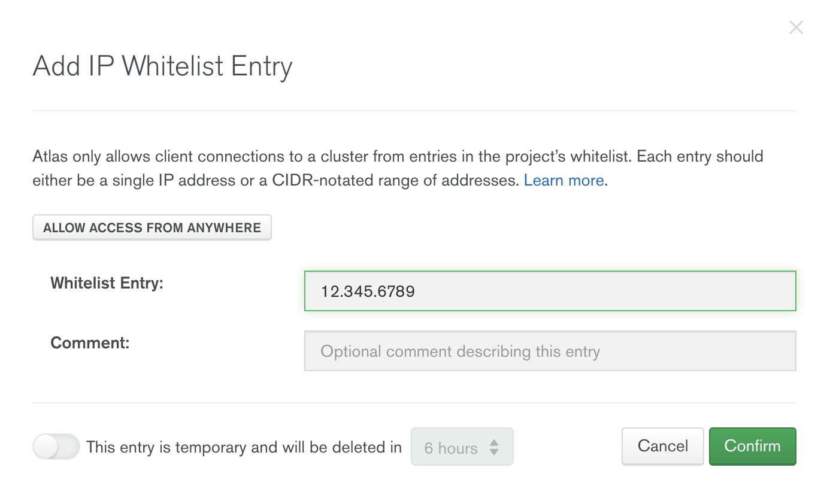This screenshot has width=830, height=504.
Task: Click the temporary entry description label
Action: [244, 447]
